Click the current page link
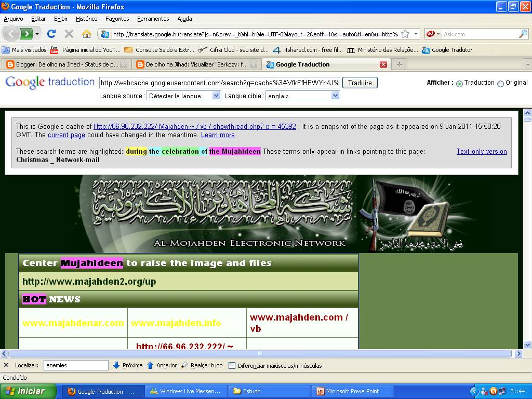Image resolution: width=532 pixels, height=399 pixels. 66,135
